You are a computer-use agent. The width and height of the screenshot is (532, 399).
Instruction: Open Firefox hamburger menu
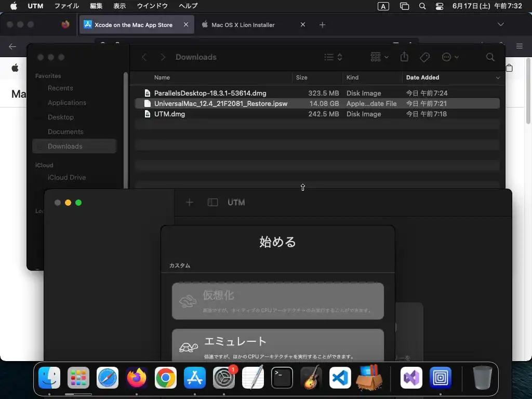pyautogui.click(x=520, y=46)
